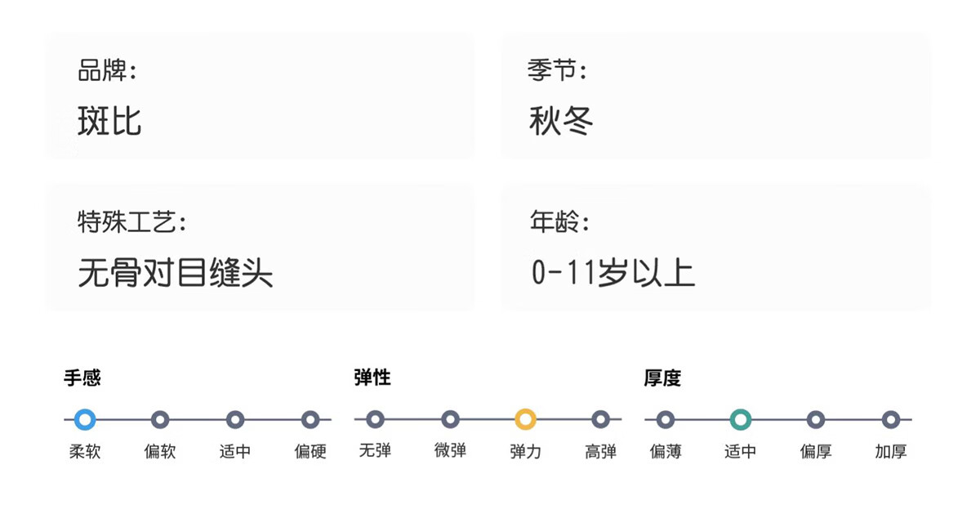980x514 pixels.
Task: Select the 高弹 elasticity marker
Action: (600, 420)
